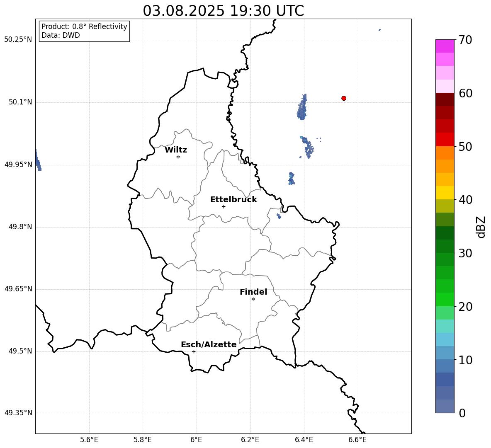The height and width of the screenshot is (448, 491).
Task: Pick the dark maroon swatch below 60
Action: point(445,99)
